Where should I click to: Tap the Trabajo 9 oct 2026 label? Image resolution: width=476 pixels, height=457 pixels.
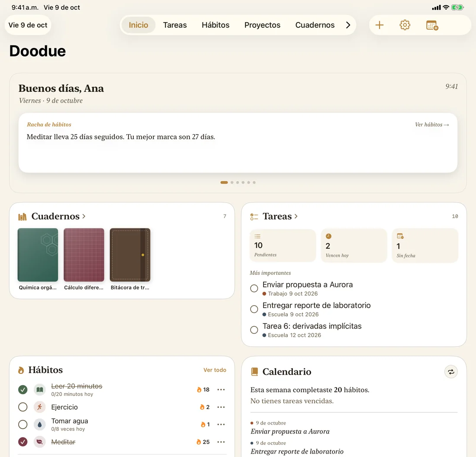[290, 294]
